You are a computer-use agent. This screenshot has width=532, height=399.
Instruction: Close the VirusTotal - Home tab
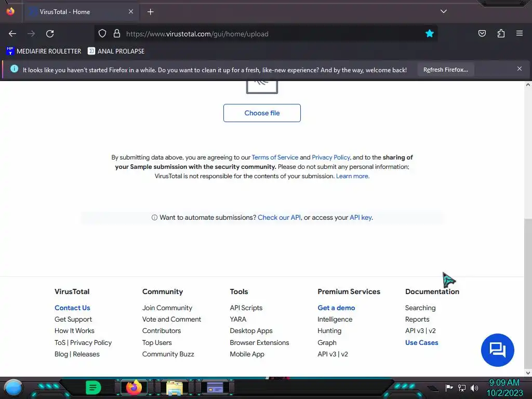click(131, 11)
